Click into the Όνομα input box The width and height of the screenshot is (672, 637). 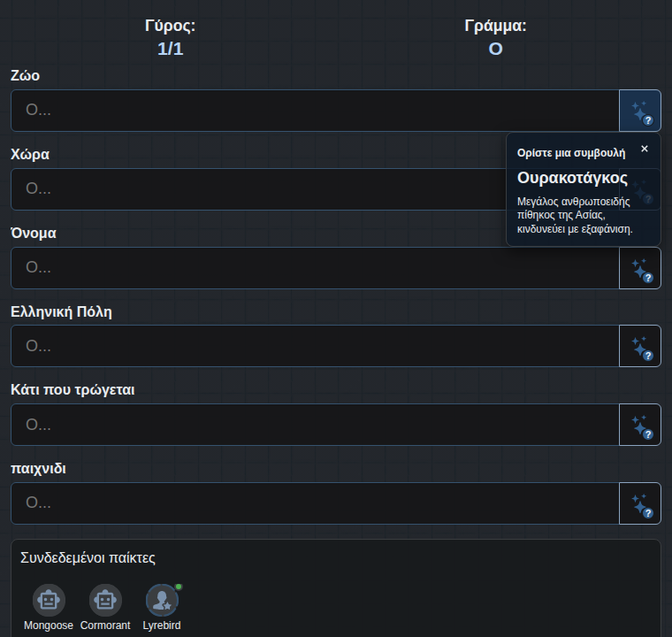click(x=315, y=268)
